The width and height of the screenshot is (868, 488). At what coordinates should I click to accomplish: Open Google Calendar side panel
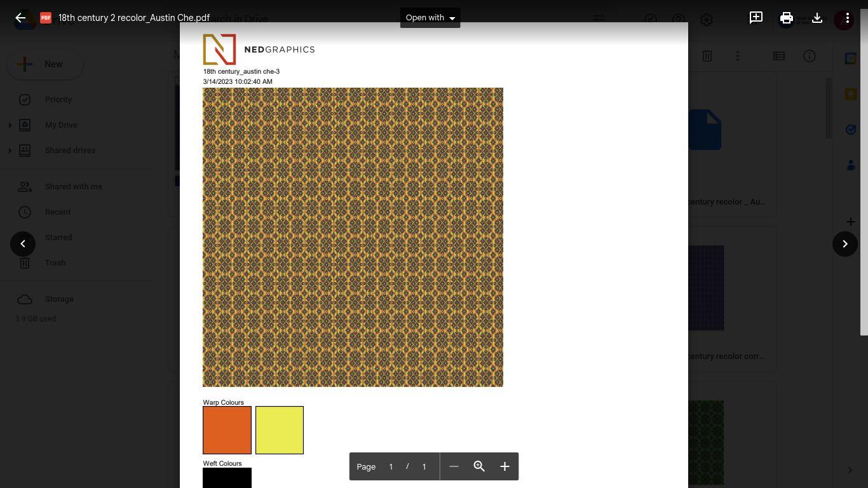(851, 58)
